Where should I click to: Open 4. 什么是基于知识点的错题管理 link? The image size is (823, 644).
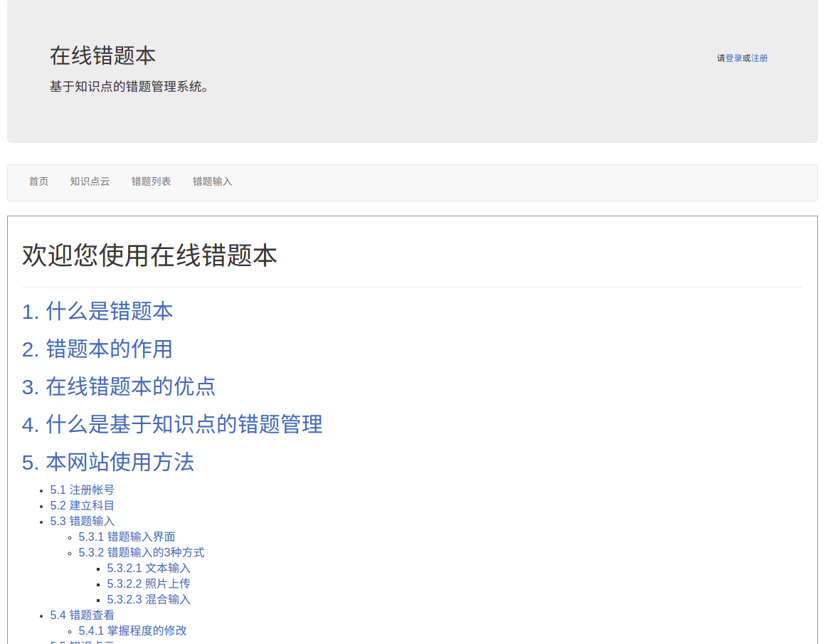pos(172,424)
